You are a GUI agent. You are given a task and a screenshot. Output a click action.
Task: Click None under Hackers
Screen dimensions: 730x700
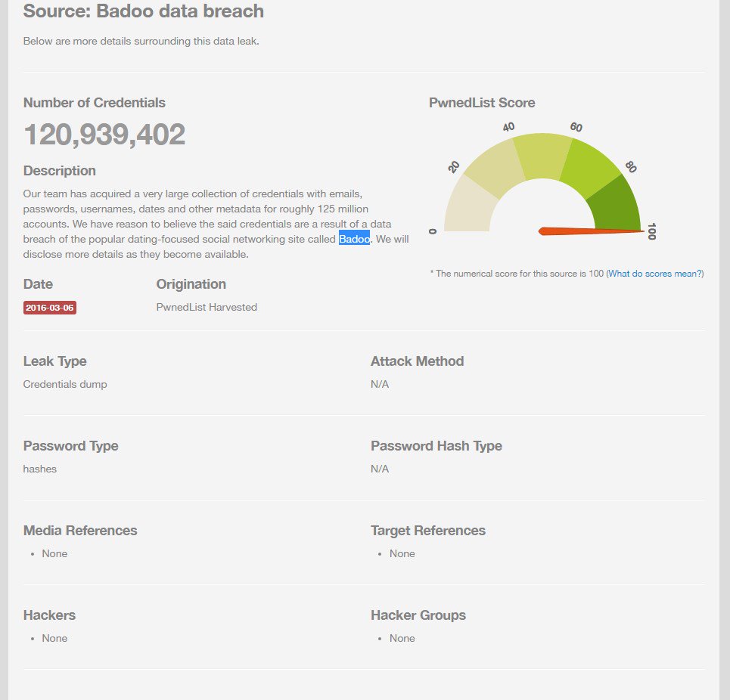pyautogui.click(x=54, y=638)
